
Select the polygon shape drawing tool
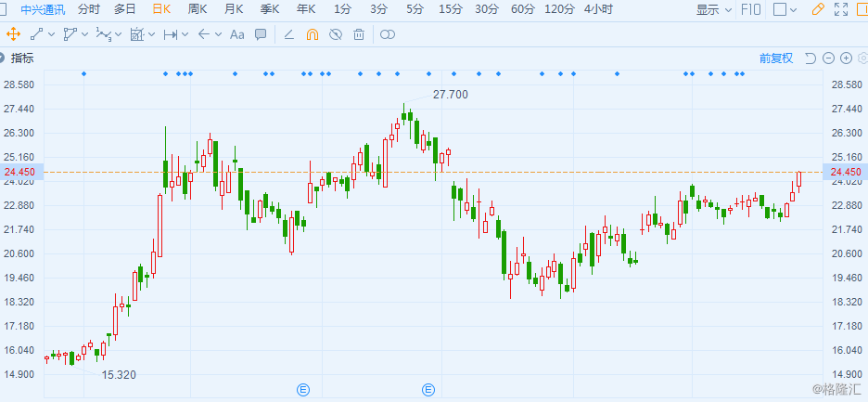70,34
